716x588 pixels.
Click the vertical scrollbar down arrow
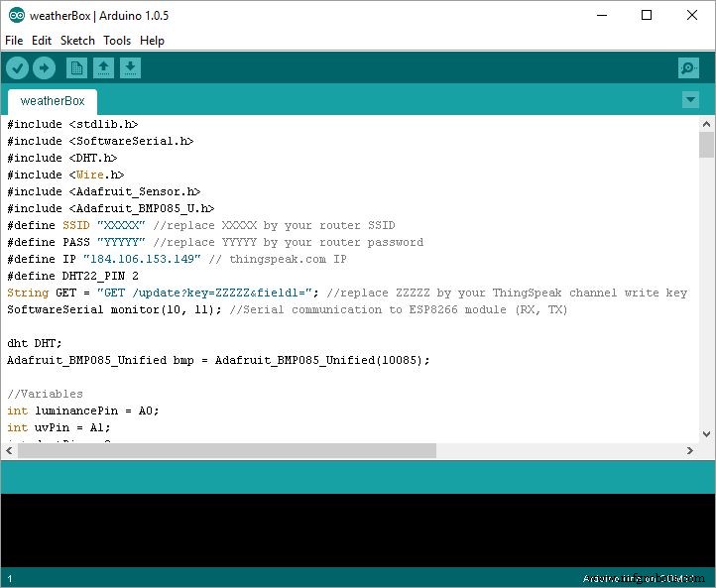706,434
